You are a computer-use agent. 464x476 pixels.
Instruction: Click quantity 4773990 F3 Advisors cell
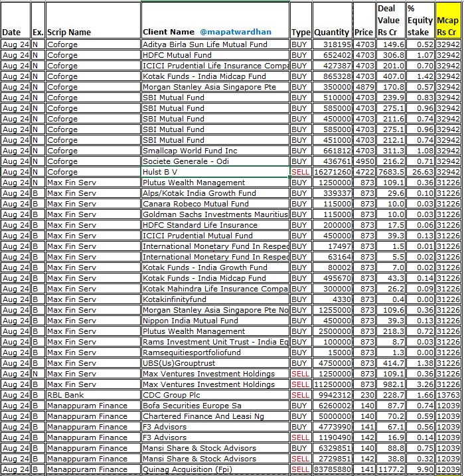tap(333, 427)
